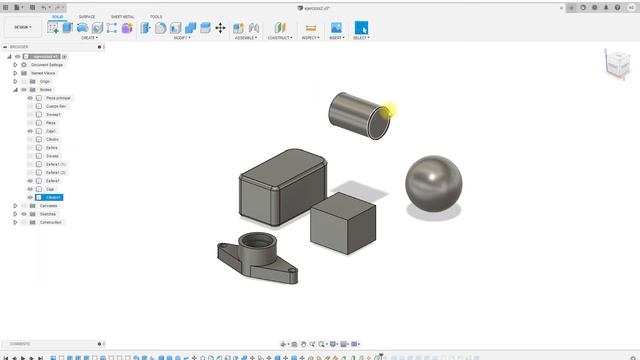This screenshot has width=640, height=360.
Task: Click the ViewCube in the corner
Action: 617,64
